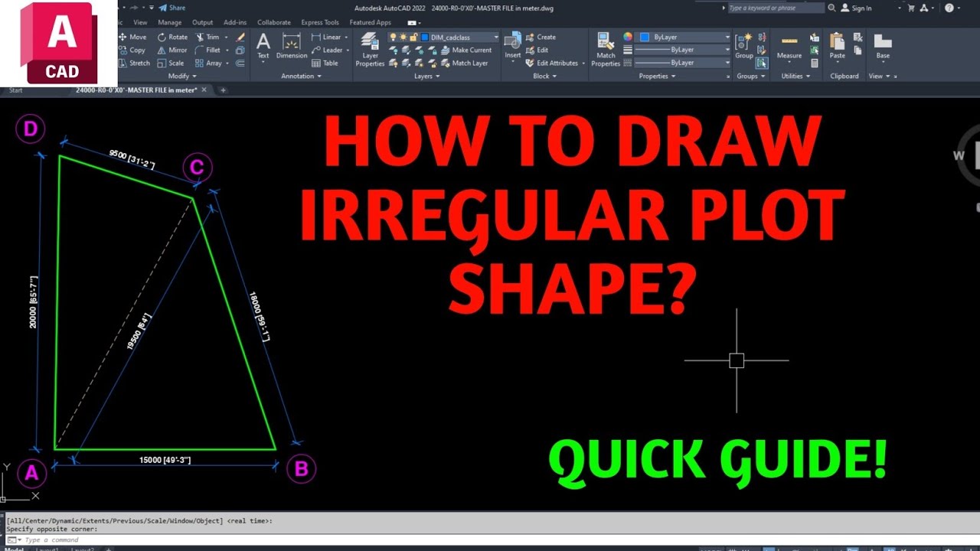Screen dimensions: 980x551
Task: Click the command line input field
Action: coord(490,540)
